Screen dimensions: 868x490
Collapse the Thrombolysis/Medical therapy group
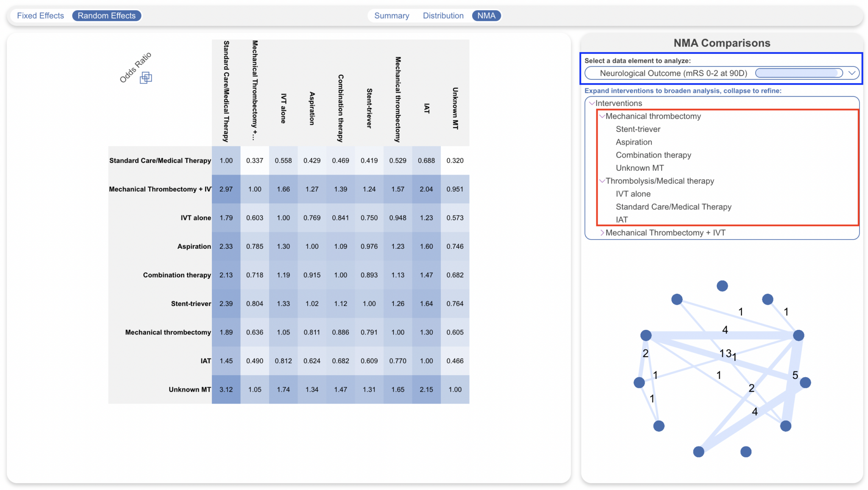pyautogui.click(x=602, y=181)
